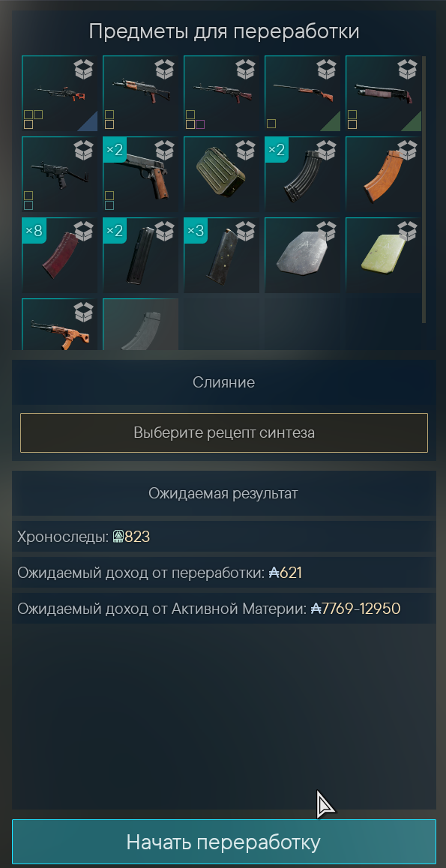Select the steel armor plate item
Screen dimensions: 446x868
(303, 255)
